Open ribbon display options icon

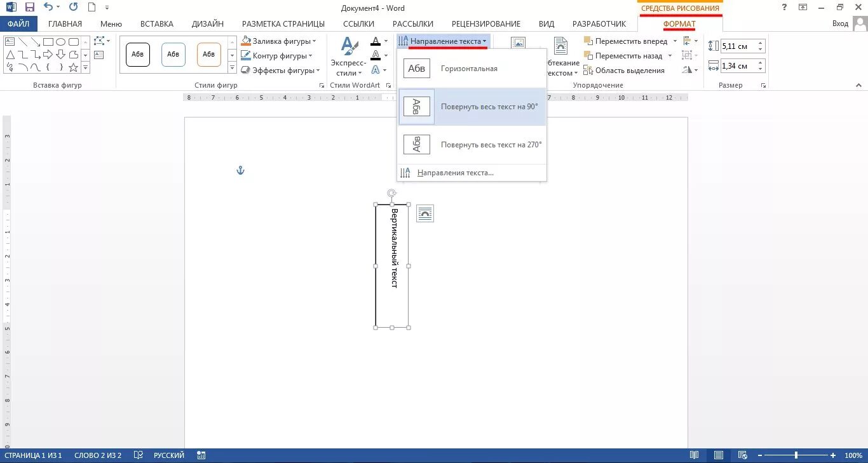(x=803, y=7)
